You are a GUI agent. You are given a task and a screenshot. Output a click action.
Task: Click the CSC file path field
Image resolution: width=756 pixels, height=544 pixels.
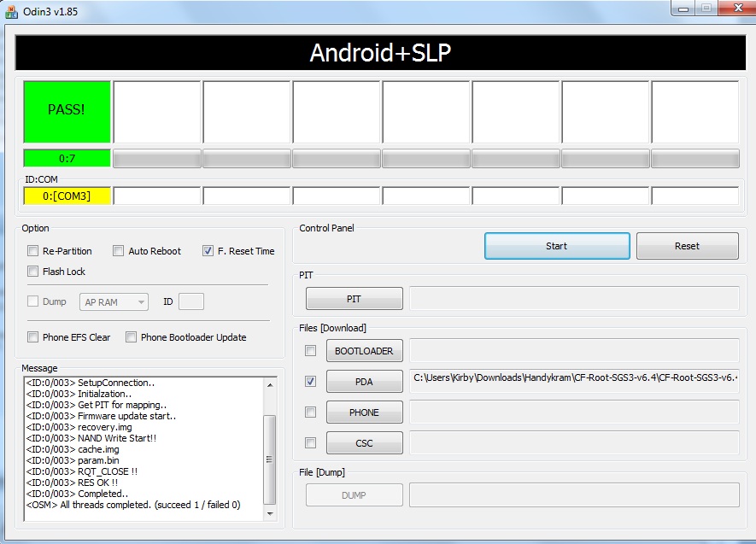(574, 442)
